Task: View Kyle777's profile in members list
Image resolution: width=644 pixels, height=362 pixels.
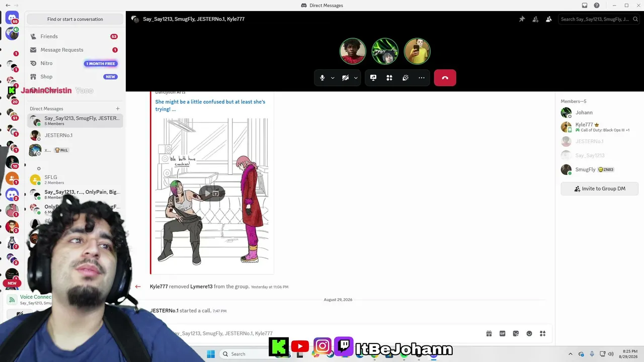Action: [600, 127]
